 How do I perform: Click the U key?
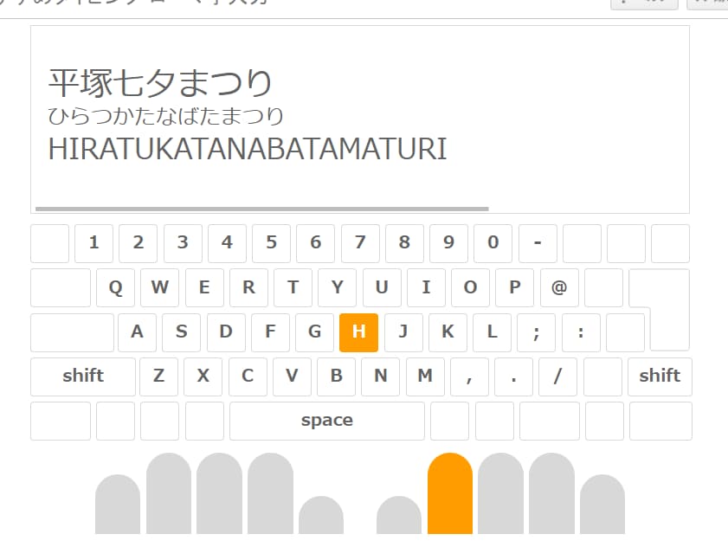[382, 288]
